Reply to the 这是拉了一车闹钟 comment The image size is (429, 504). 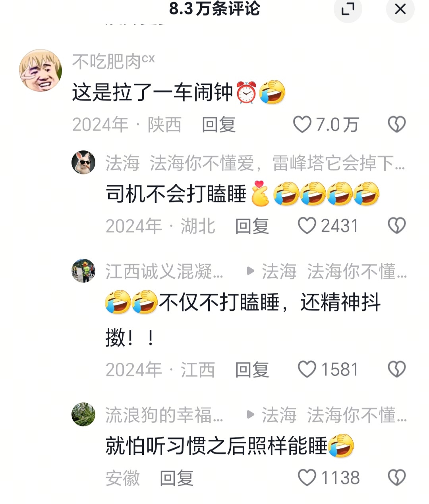tap(218, 125)
